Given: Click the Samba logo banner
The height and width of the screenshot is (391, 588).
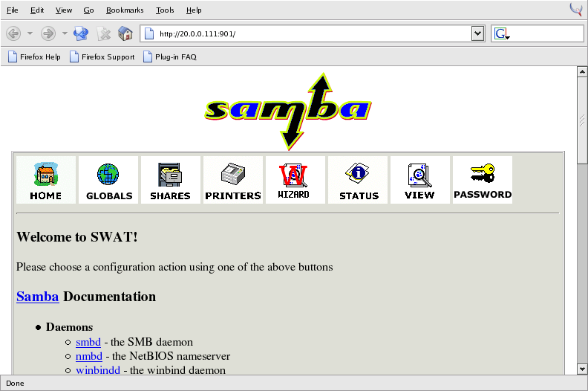Looking at the screenshot, I should pyautogui.click(x=288, y=112).
